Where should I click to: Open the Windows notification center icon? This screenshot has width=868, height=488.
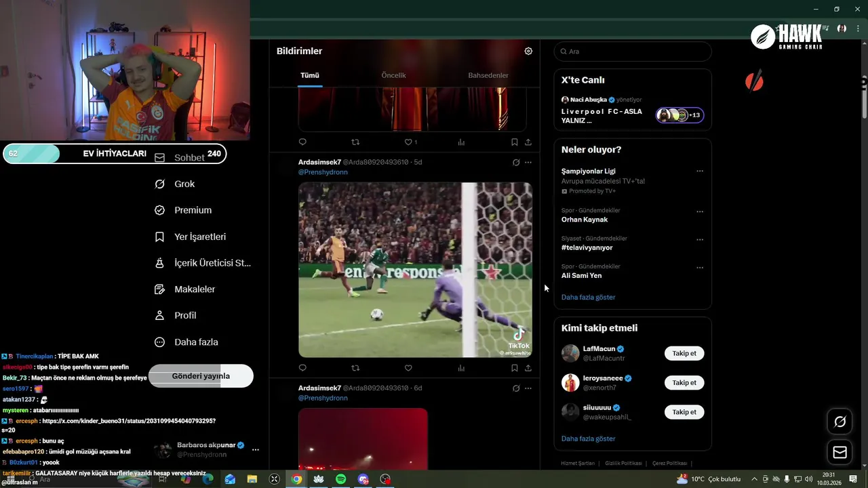[854, 479]
